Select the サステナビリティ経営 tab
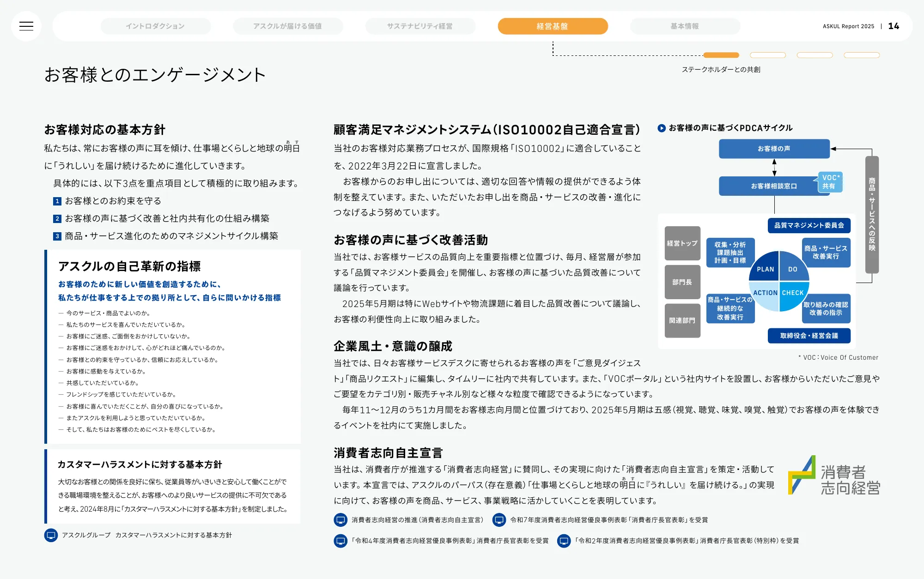This screenshot has width=924, height=579. (x=420, y=26)
